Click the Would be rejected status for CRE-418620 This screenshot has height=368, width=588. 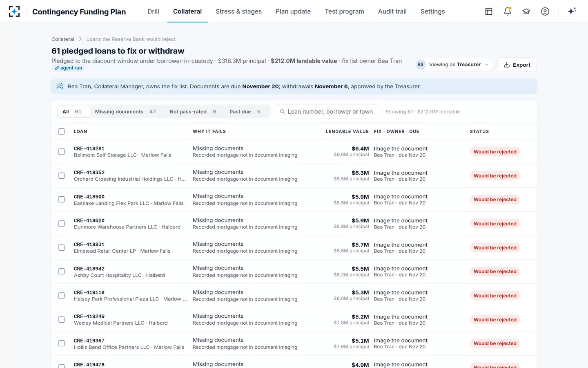[x=495, y=224]
